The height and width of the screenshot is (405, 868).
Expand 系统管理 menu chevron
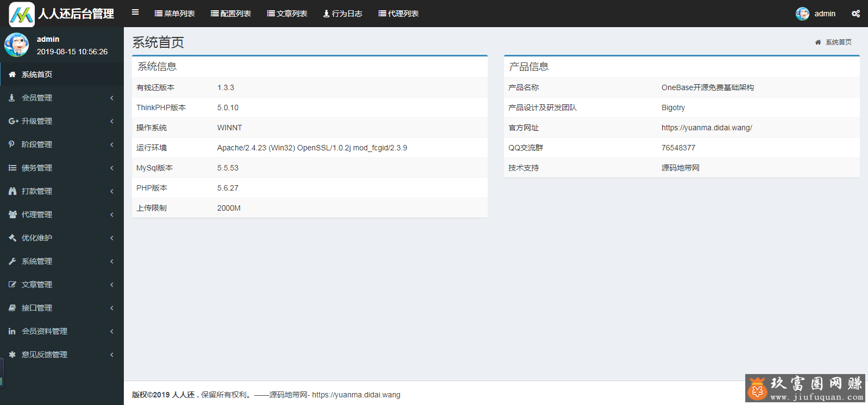112,261
